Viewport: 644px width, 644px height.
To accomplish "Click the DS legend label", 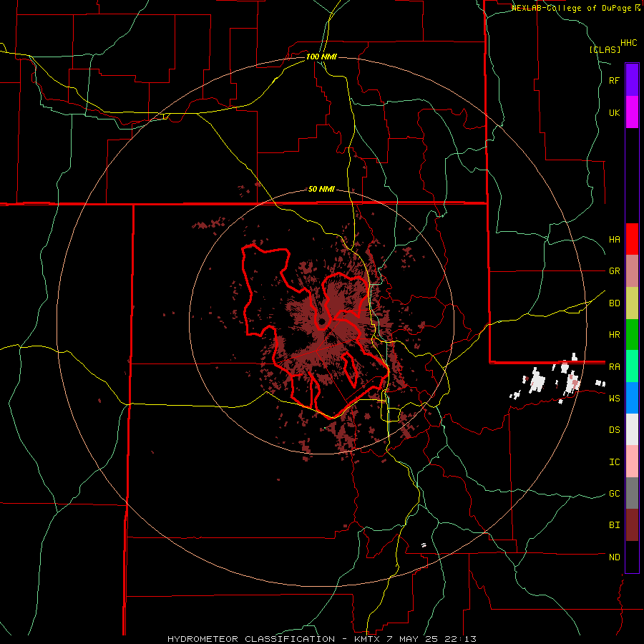I will tap(614, 430).
